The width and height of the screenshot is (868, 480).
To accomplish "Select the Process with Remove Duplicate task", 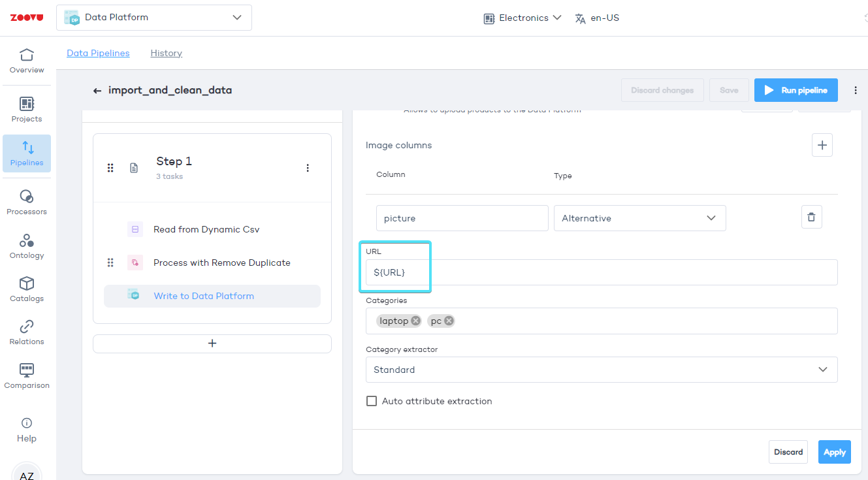I will (221, 263).
